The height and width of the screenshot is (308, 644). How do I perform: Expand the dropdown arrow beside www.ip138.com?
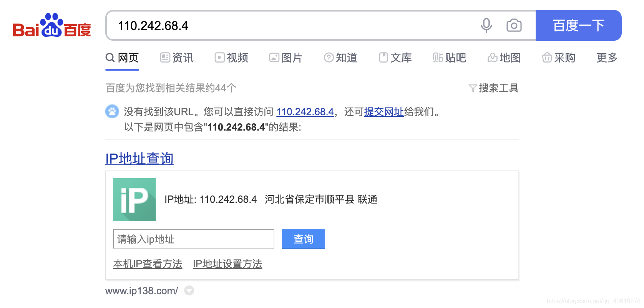click(189, 291)
